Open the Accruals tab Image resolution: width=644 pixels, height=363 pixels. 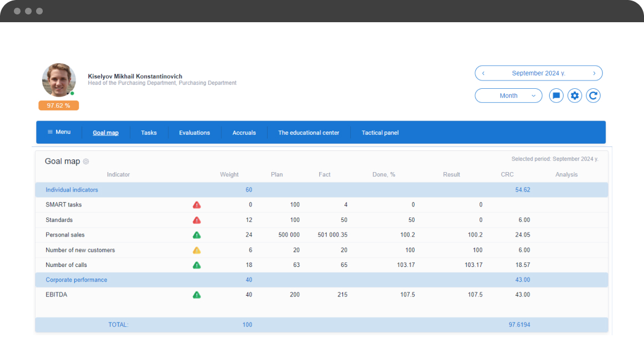coord(244,133)
